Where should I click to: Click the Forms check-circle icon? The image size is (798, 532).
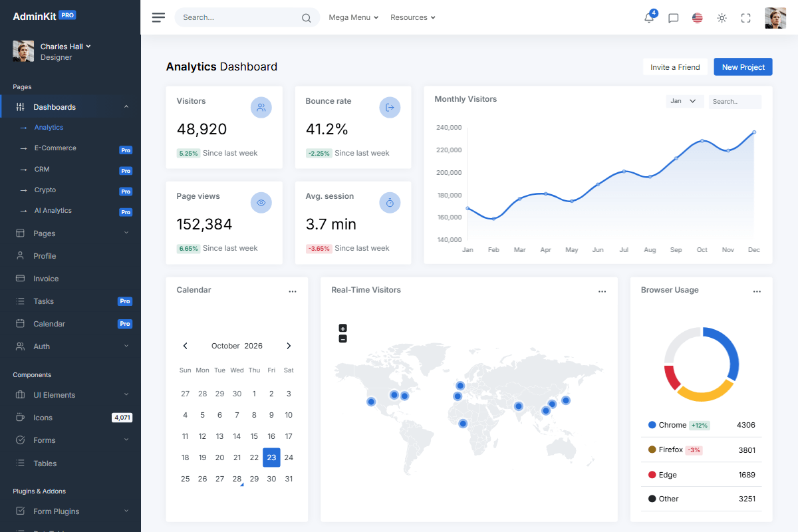20,440
